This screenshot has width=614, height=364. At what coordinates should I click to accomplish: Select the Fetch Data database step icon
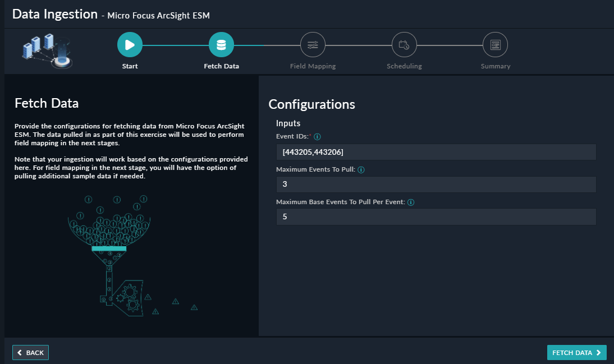coord(221,45)
